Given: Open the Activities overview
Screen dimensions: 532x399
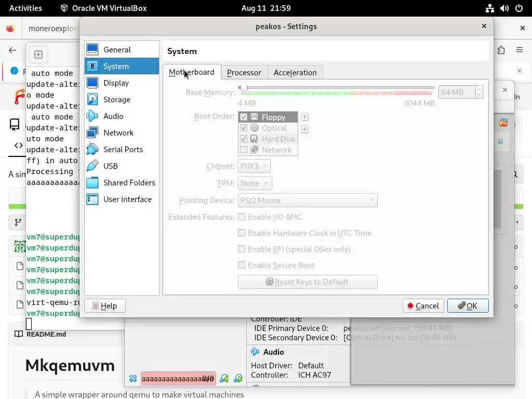Looking at the screenshot, I should 25,8.
